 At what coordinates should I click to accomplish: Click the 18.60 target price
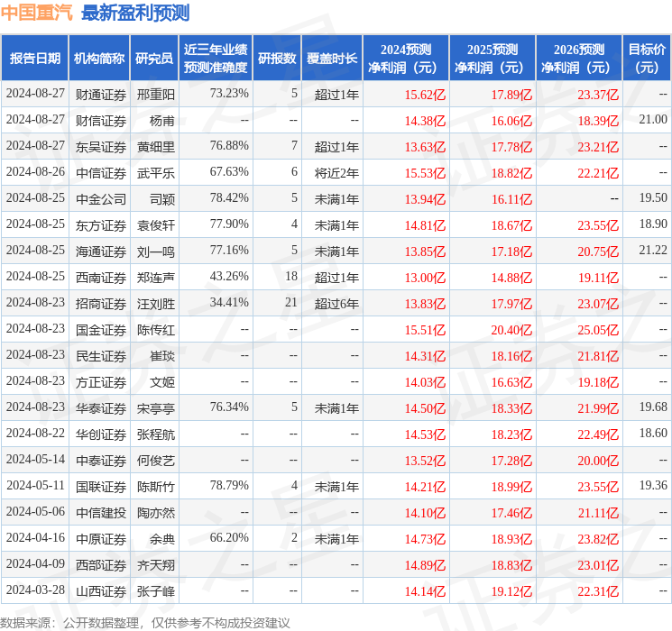point(653,433)
